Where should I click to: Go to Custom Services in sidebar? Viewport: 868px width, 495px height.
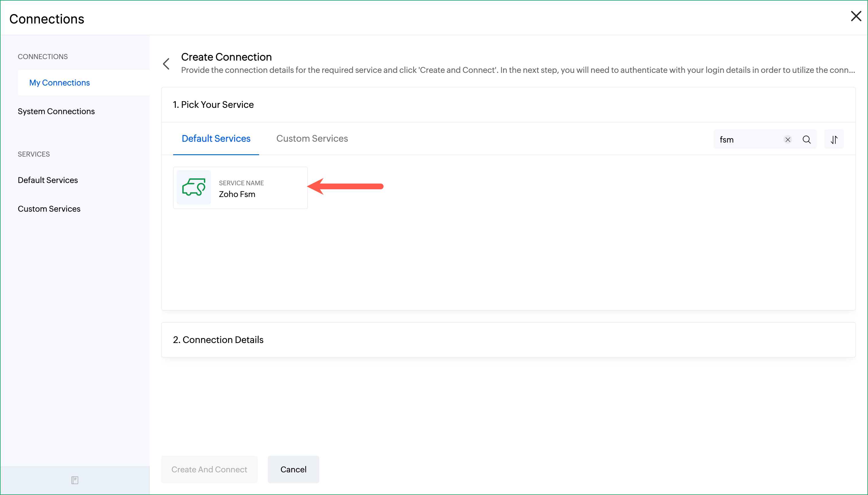coord(49,209)
